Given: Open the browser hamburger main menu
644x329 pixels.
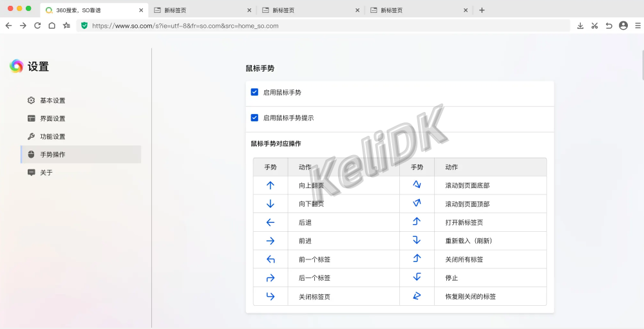Looking at the screenshot, I should coord(638,26).
